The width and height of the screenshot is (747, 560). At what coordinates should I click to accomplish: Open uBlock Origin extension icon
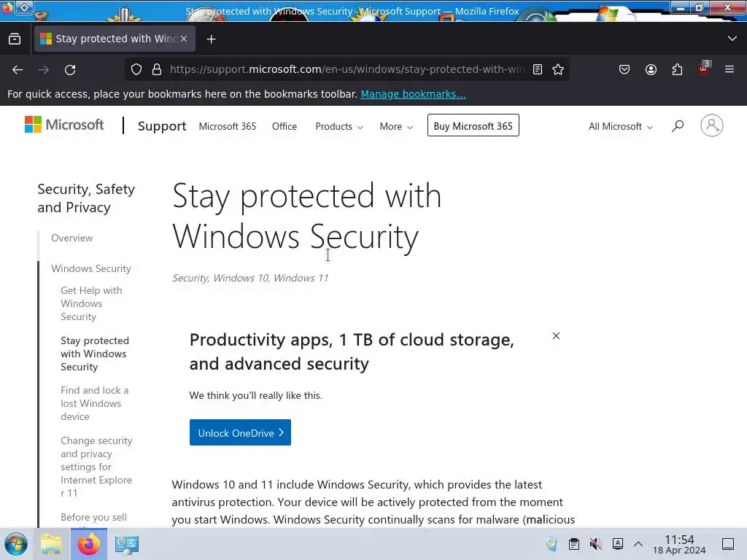(704, 69)
